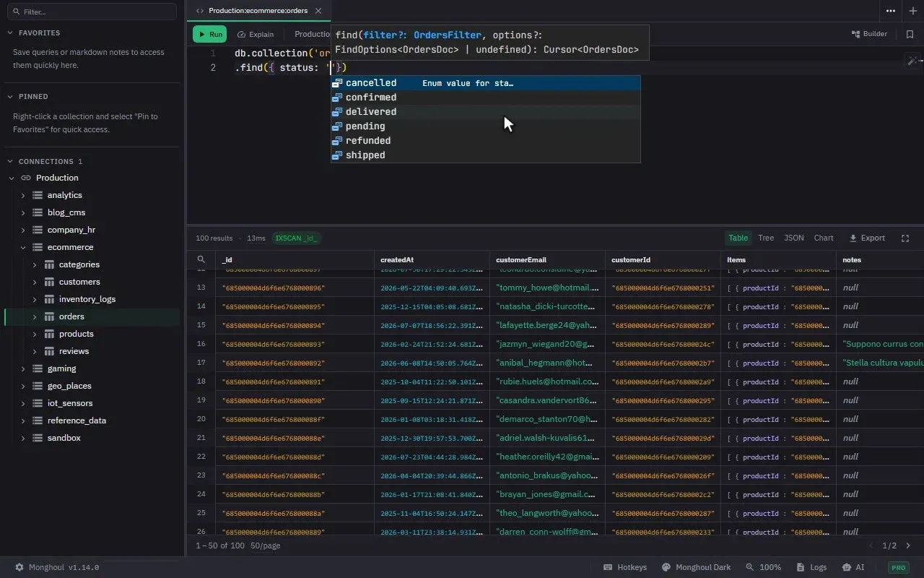The height and width of the screenshot is (578, 924).
Task: Focus the sidebar Filter input
Action: 92,12
